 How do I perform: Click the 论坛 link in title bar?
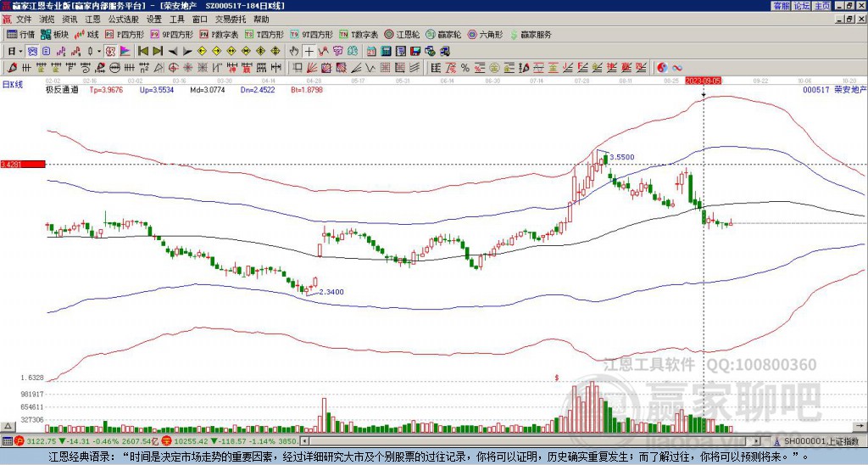pos(802,6)
